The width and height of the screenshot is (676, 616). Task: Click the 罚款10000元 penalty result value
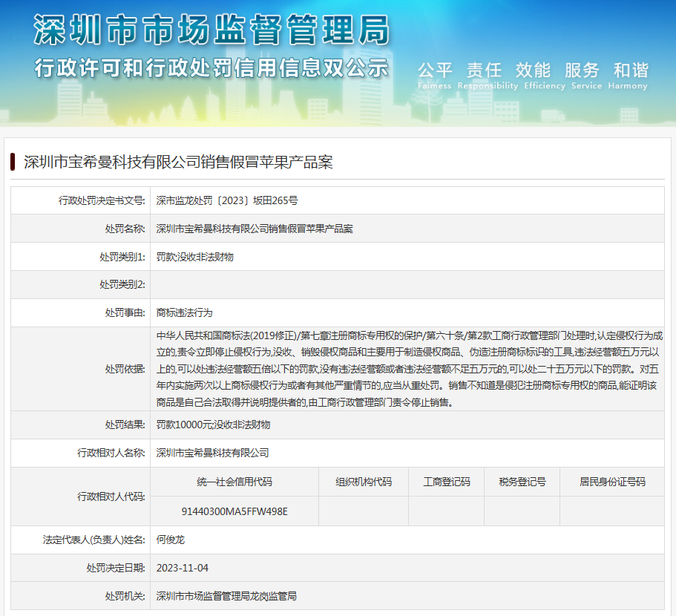pos(214,425)
